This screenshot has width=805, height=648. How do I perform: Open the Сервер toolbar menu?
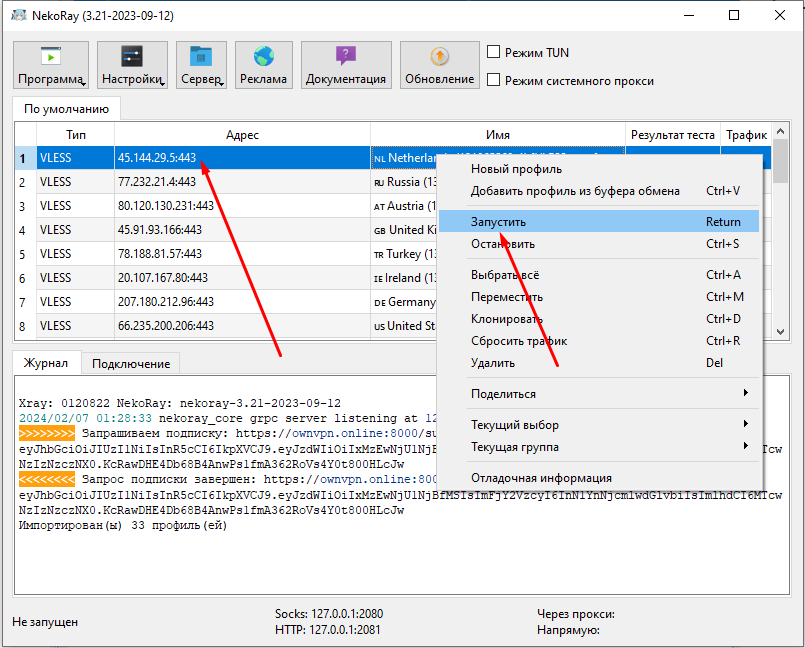point(201,65)
